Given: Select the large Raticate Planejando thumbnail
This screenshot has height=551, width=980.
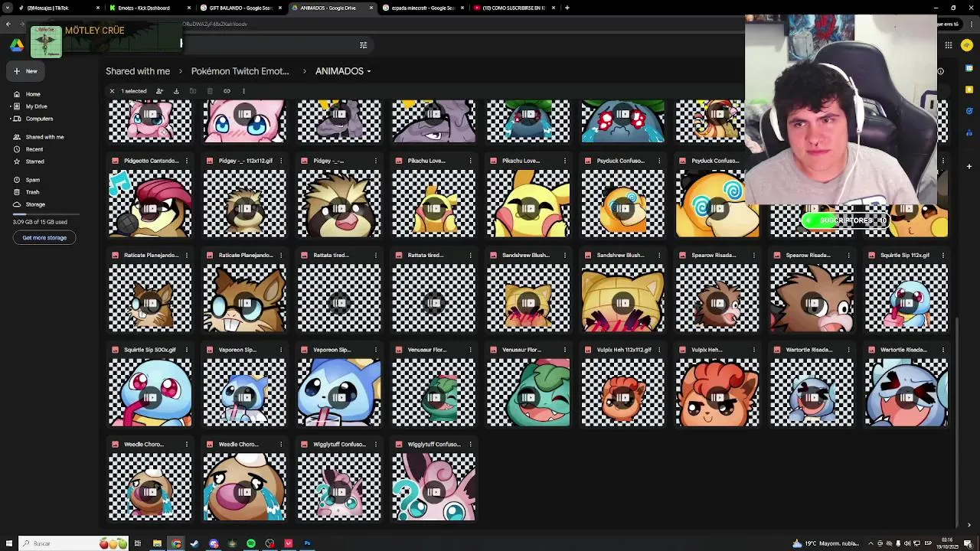Looking at the screenshot, I should tap(244, 298).
